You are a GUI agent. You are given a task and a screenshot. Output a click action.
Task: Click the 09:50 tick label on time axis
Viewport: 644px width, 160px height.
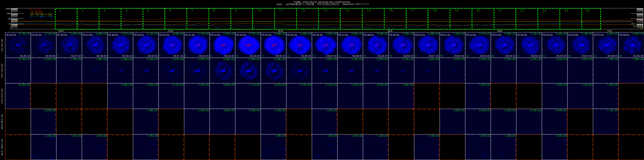390,31
